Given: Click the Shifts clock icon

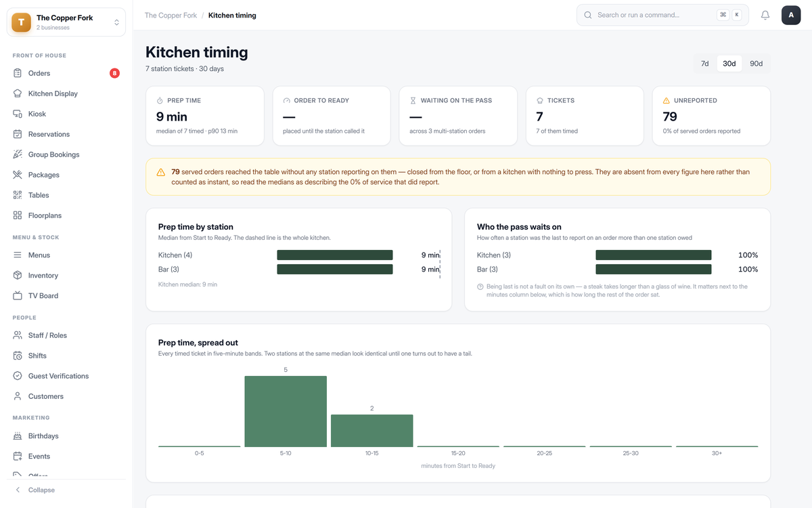Looking at the screenshot, I should pyautogui.click(x=18, y=356).
